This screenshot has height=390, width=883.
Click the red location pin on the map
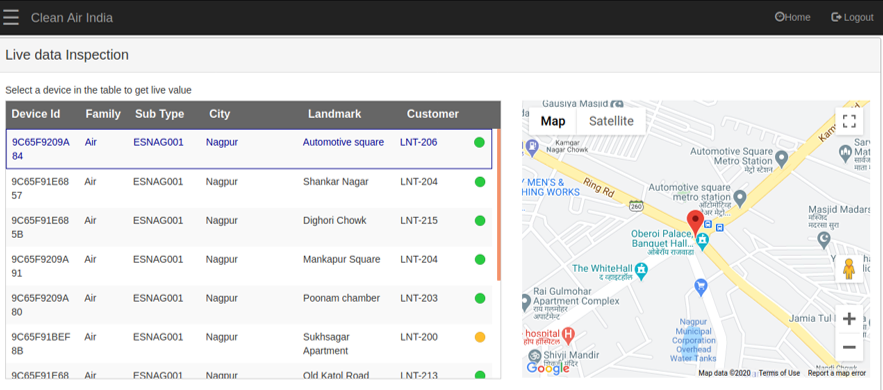click(695, 222)
